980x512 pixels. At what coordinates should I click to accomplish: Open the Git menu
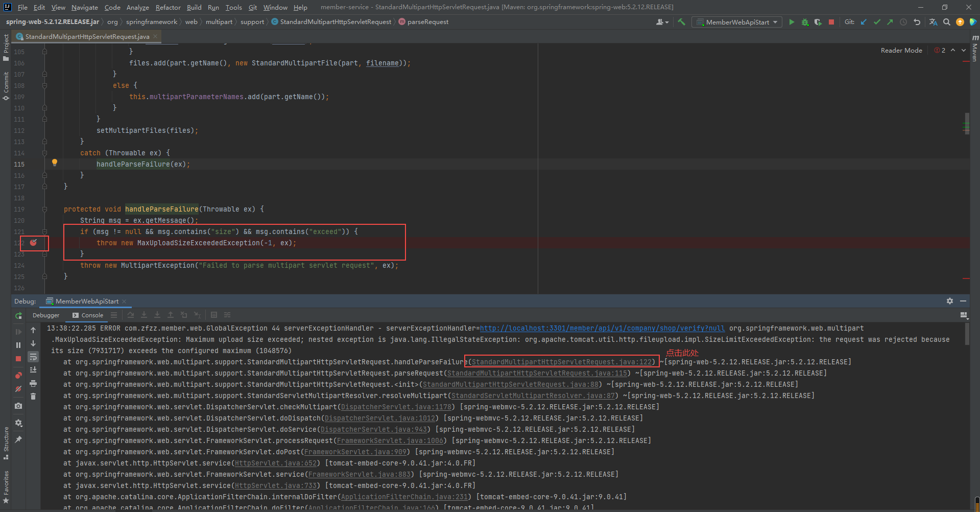252,7
